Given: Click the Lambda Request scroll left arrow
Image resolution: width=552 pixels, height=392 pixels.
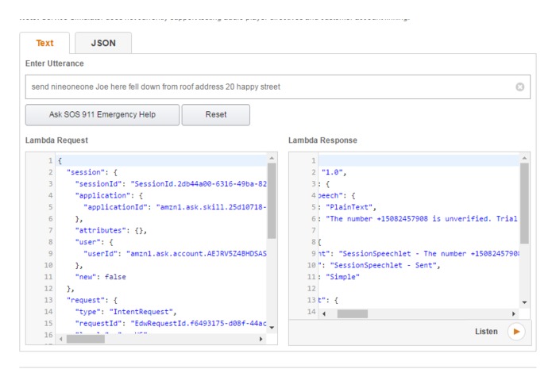Looking at the screenshot, I should pyautogui.click(x=60, y=339).
